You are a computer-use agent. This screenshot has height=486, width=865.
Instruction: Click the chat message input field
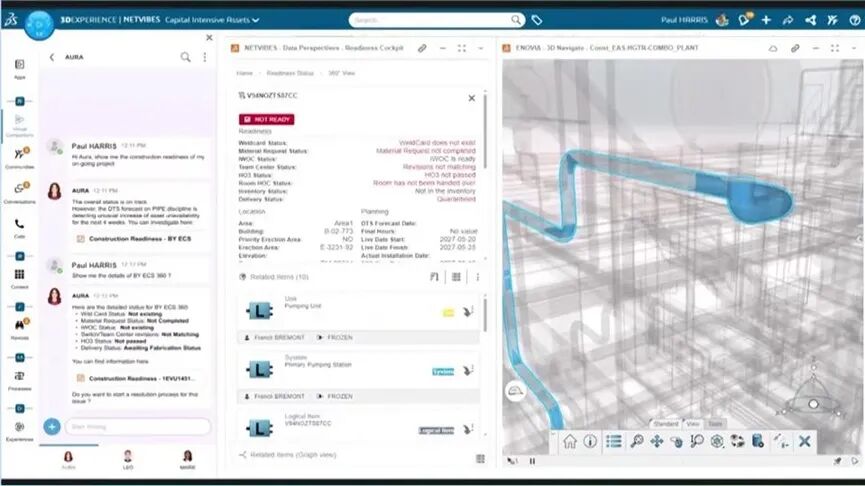[138, 426]
